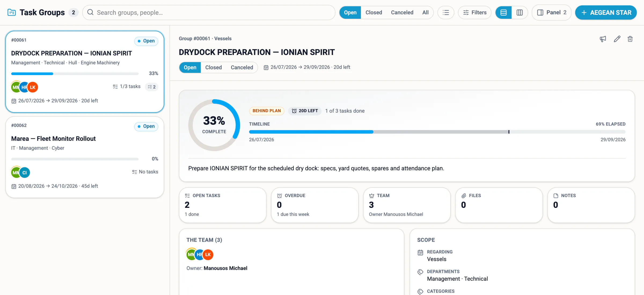Delete group using trash icon
644x295 pixels.
pyautogui.click(x=630, y=39)
